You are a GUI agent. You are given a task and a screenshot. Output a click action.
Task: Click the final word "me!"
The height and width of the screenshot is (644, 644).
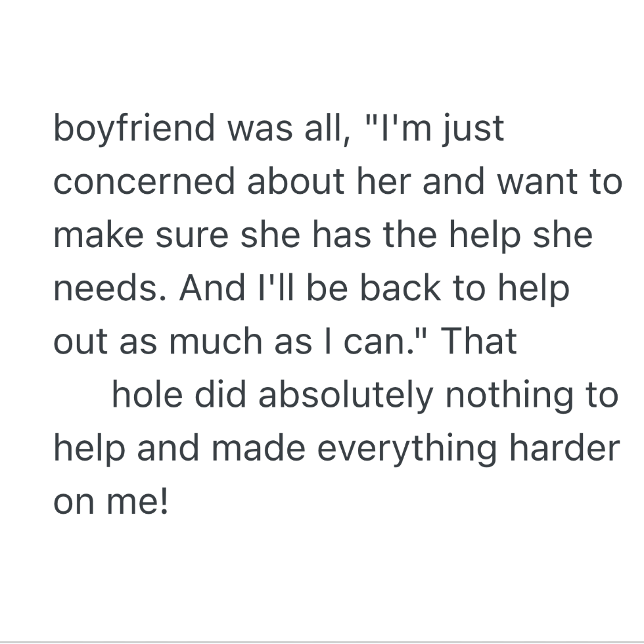(x=137, y=501)
